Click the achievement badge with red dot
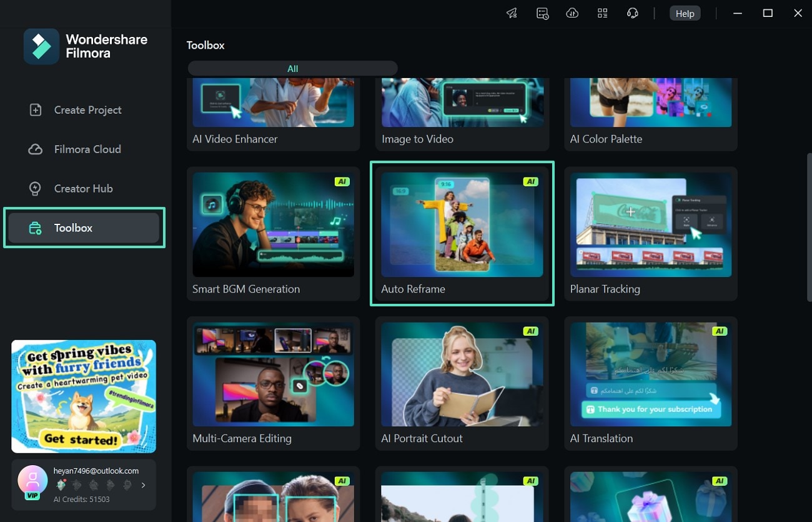This screenshot has width=812, height=522. coord(61,484)
